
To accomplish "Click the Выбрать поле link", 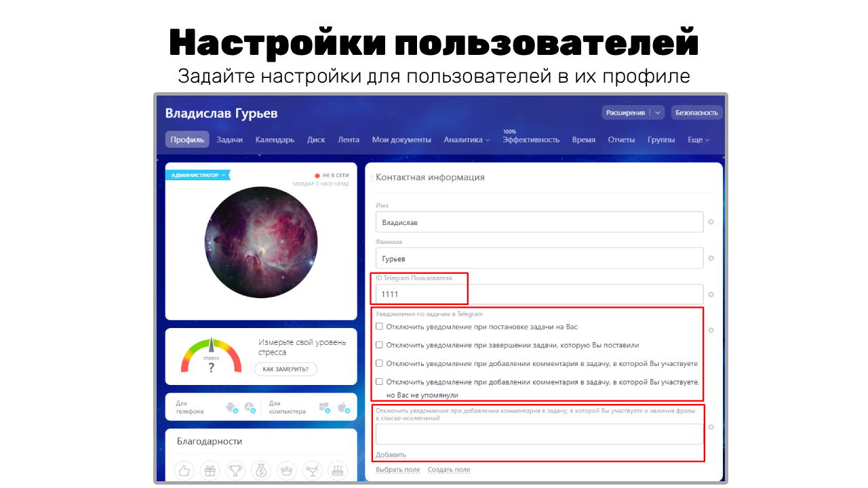I will tap(397, 470).
